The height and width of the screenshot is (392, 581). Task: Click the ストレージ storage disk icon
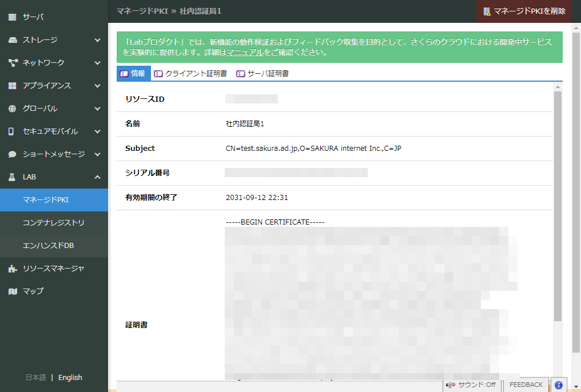[x=12, y=40]
